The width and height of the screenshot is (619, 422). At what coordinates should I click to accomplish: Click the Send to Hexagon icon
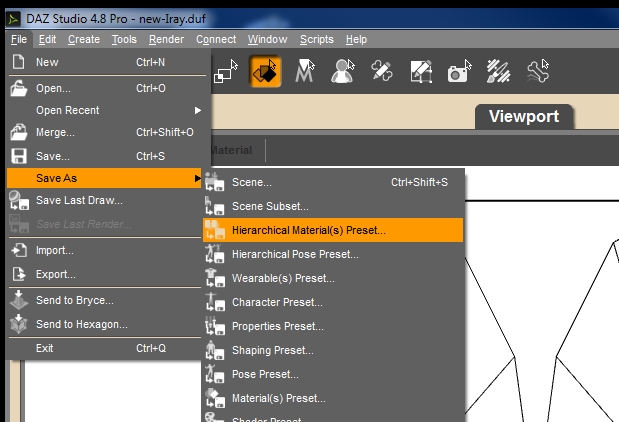pos(19,324)
